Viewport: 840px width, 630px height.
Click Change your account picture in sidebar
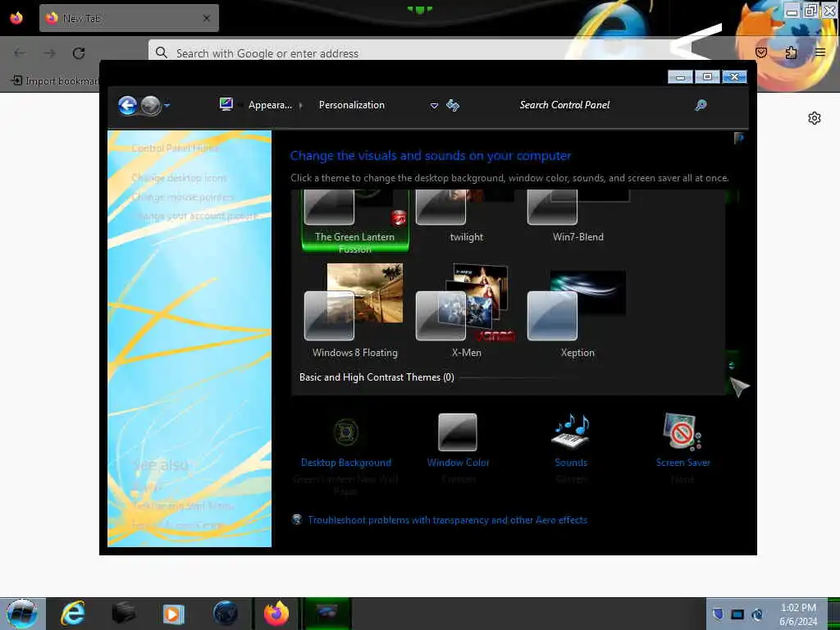click(x=194, y=216)
